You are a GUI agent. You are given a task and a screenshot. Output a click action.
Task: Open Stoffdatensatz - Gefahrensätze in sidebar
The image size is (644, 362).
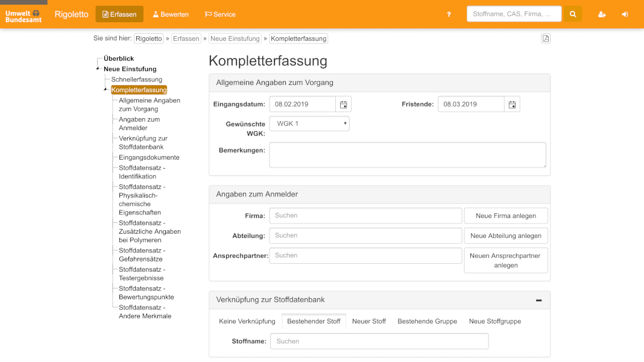coord(142,255)
